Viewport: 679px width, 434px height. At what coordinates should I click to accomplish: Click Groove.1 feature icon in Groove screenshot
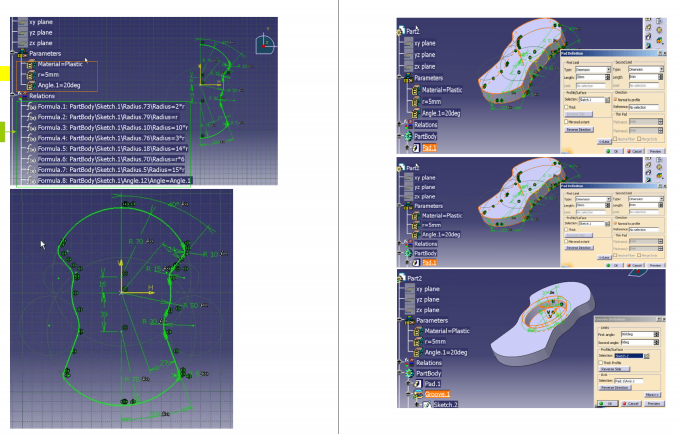coord(418,394)
